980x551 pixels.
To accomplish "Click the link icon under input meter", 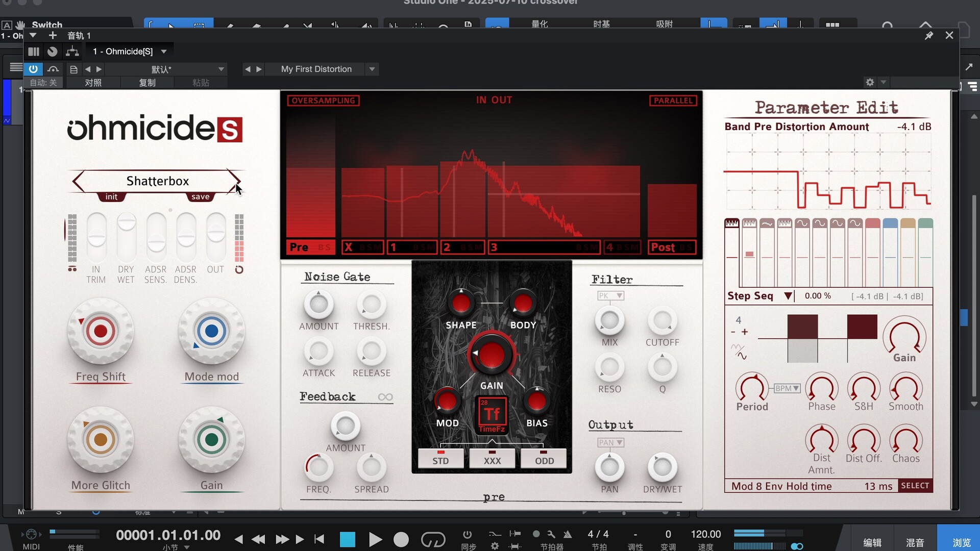I will (72, 269).
